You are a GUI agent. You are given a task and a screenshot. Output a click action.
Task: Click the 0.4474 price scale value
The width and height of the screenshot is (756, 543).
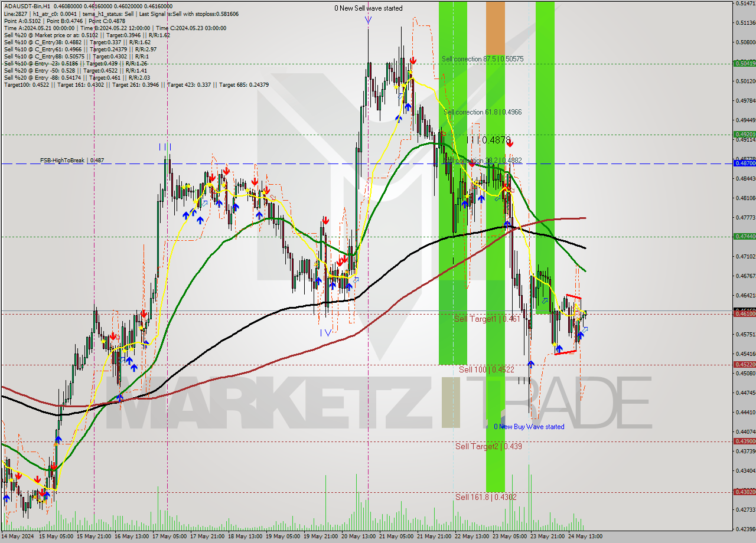[745, 393]
